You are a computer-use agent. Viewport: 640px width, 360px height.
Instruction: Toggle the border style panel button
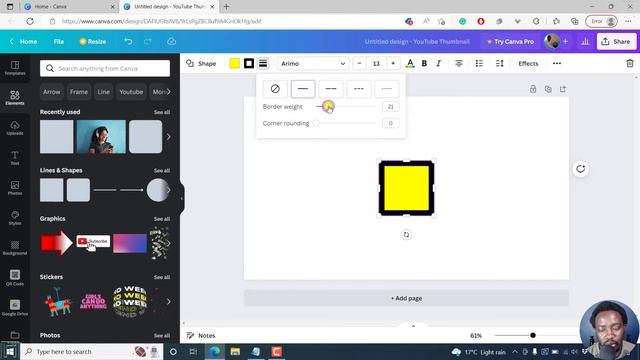tap(263, 63)
